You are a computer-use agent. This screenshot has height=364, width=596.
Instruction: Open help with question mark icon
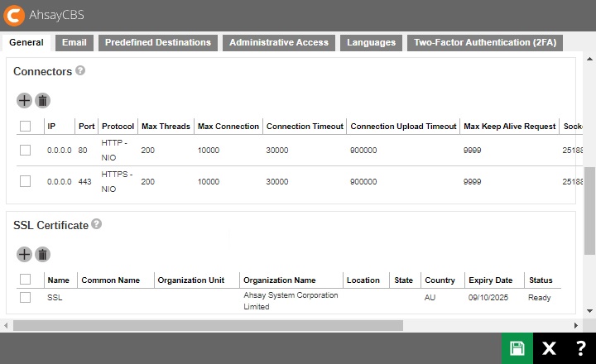pos(580,348)
